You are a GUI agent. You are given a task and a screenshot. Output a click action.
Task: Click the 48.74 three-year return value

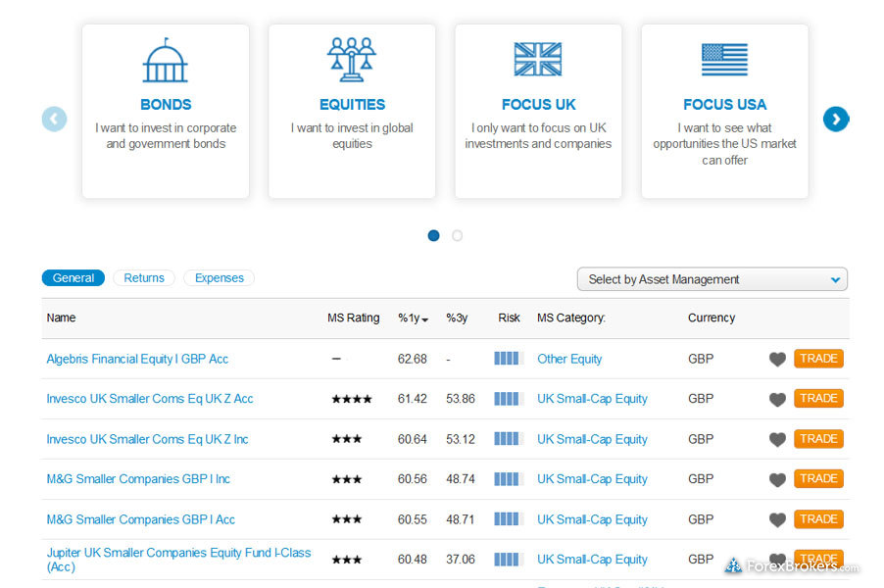click(461, 479)
